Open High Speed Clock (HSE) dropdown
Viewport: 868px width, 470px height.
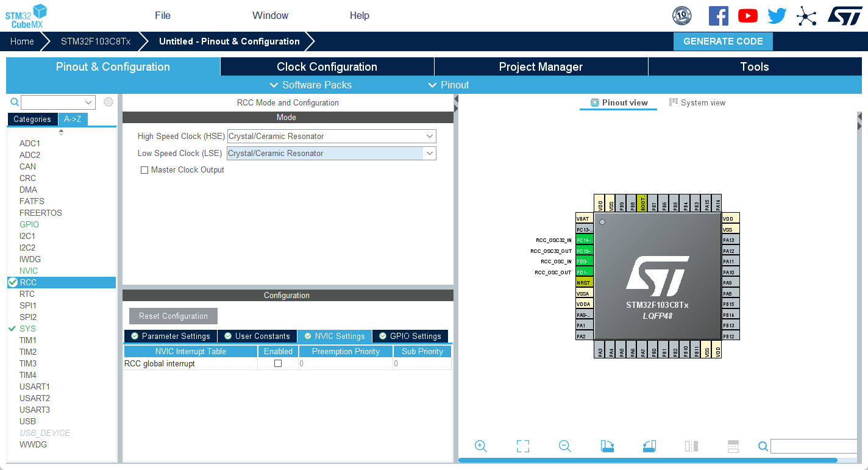[332, 137]
